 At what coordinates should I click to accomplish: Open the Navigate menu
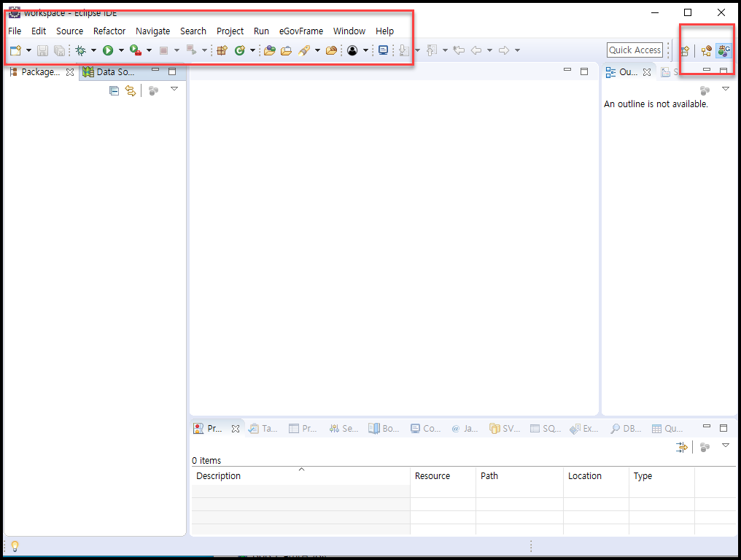coord(152,31)
